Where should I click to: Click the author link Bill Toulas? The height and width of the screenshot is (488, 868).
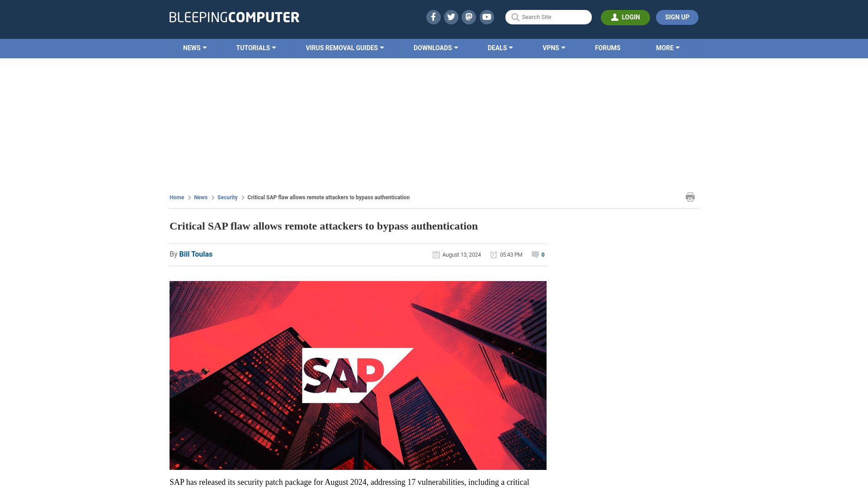click(196, 254)
